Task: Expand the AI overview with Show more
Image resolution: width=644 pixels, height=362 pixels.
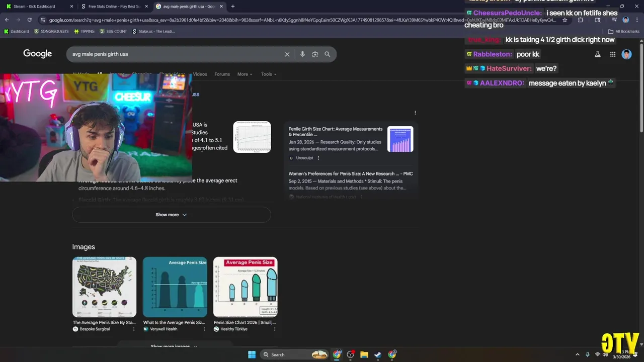Action: pyautogui.click(x=171, y=215)
